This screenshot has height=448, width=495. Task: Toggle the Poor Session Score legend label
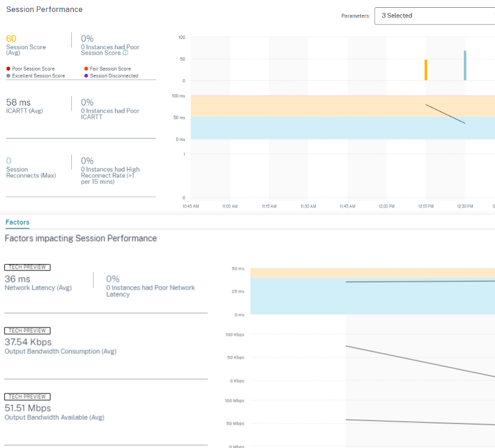pos(33,69)
